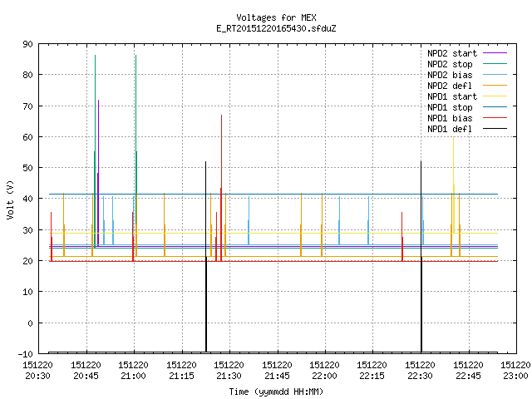532x399 pixels.
Task: Click the purple NPD2 start legend line
Action: 495,53
